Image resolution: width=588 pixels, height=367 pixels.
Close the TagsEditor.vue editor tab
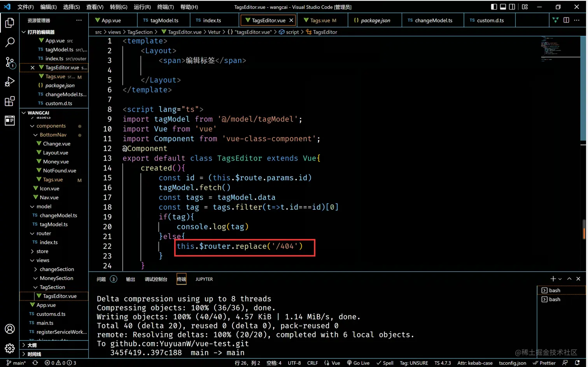(x=291, y=20)
